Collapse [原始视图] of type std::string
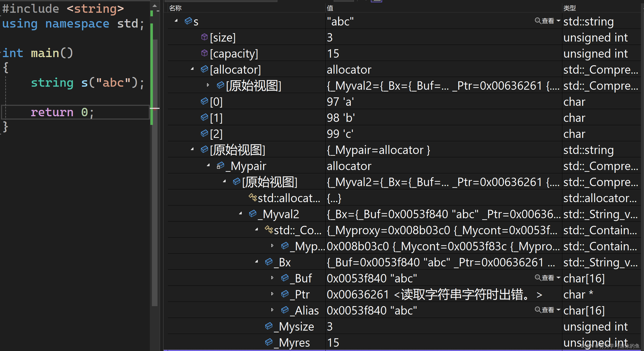Image resolution: width=644 pixels, height=351 pixels. (x=192, y=149)
